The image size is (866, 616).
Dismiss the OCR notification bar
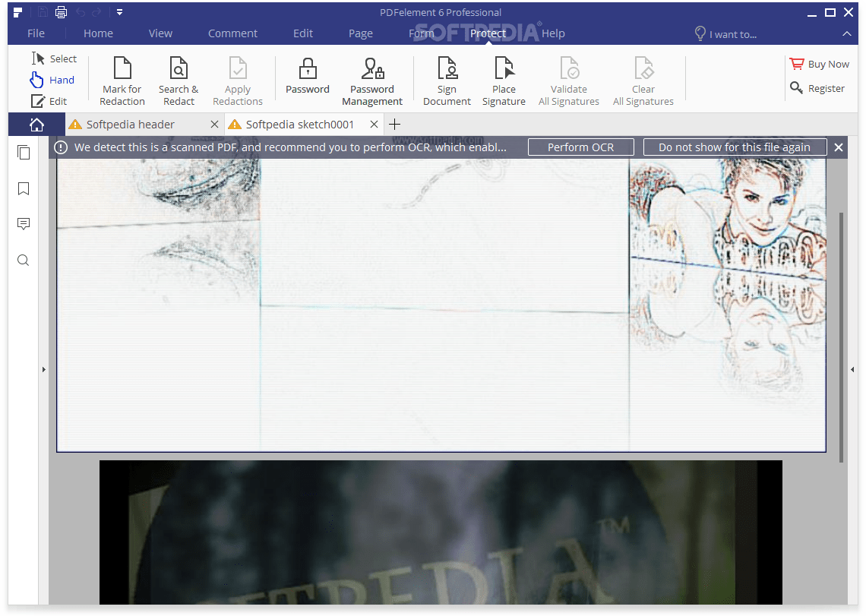(839, 147)
